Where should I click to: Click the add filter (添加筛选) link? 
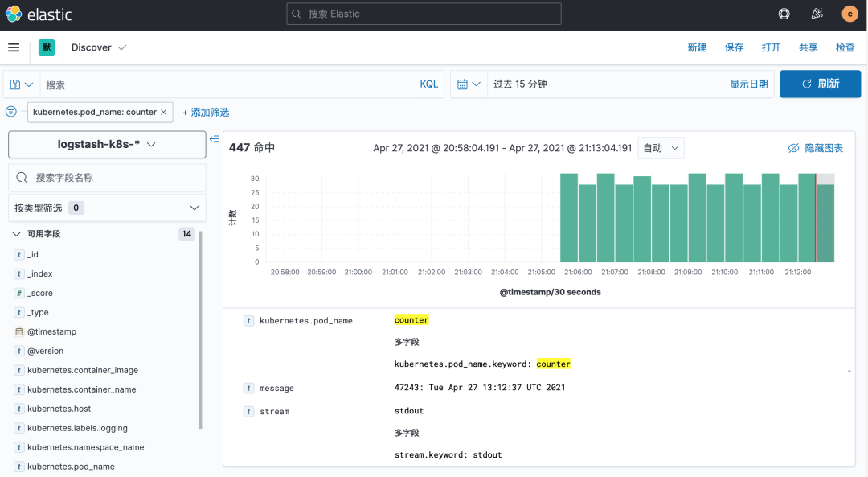(x=206, y=113)
